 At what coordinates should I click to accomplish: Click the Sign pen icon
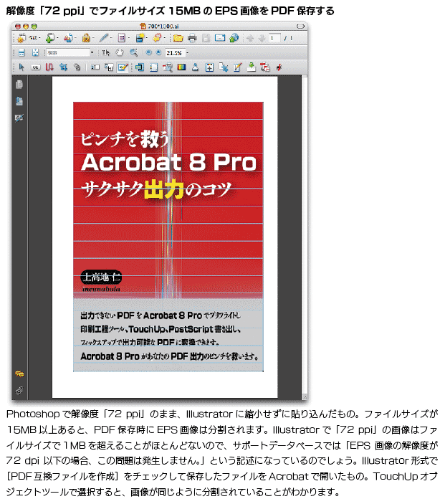click(x=103, y=38)
